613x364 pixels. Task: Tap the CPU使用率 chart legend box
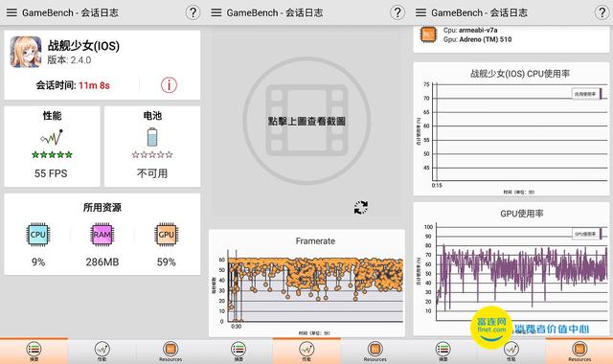point(587,94)
